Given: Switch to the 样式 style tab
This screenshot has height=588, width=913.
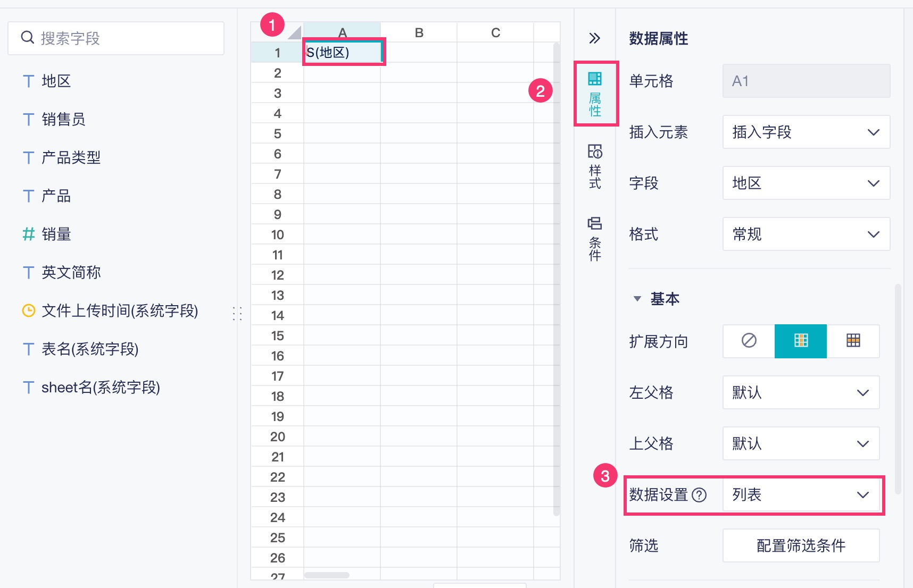Looking at the screenshot, I should [x=595, y=166].
